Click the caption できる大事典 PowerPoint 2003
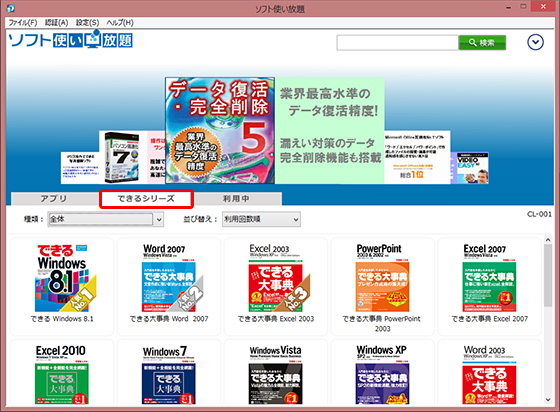560x412 pixels. (382, 323)
